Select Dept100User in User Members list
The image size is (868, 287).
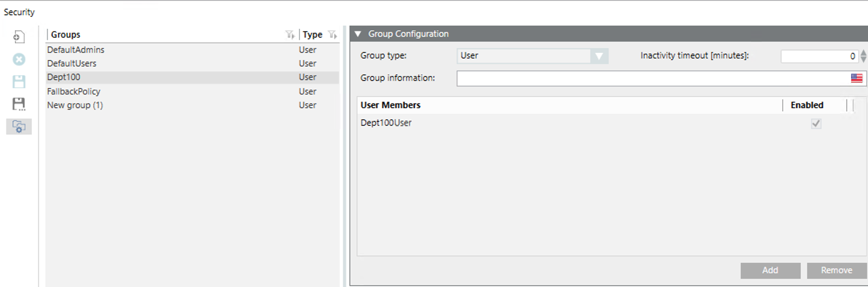(386, 123)
